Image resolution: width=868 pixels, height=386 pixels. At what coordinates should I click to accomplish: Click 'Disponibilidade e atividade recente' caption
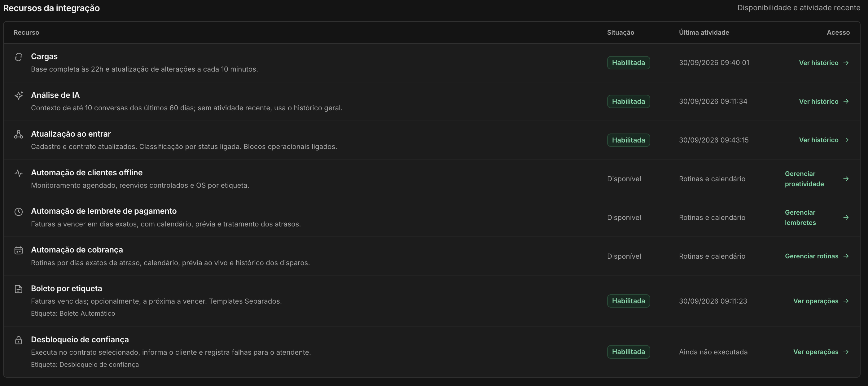pos(799,8)
